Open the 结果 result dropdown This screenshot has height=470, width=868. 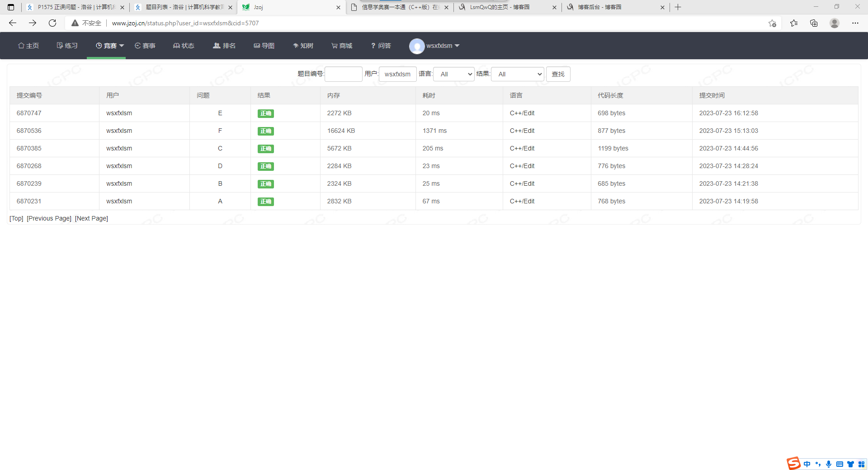(x=518, y=74)
